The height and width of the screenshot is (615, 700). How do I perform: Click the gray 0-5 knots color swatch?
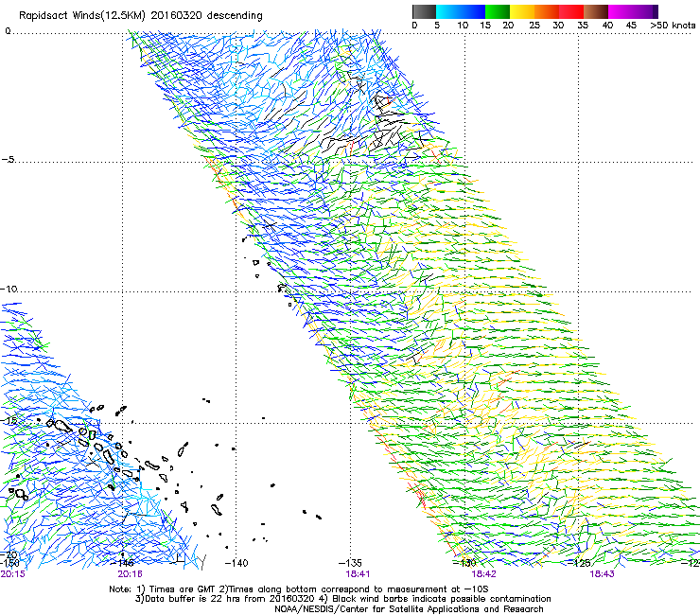pyautogui.click(x=424, y=11)
